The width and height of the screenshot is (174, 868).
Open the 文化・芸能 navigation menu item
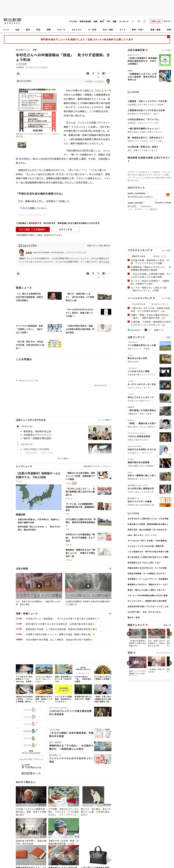(x=108, y=30)
